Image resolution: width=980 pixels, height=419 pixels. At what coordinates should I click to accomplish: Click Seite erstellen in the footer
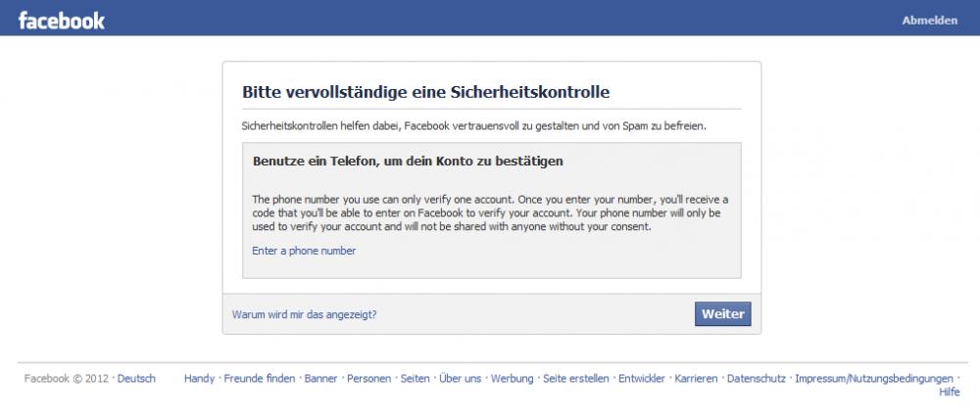[x=575, y=379]
